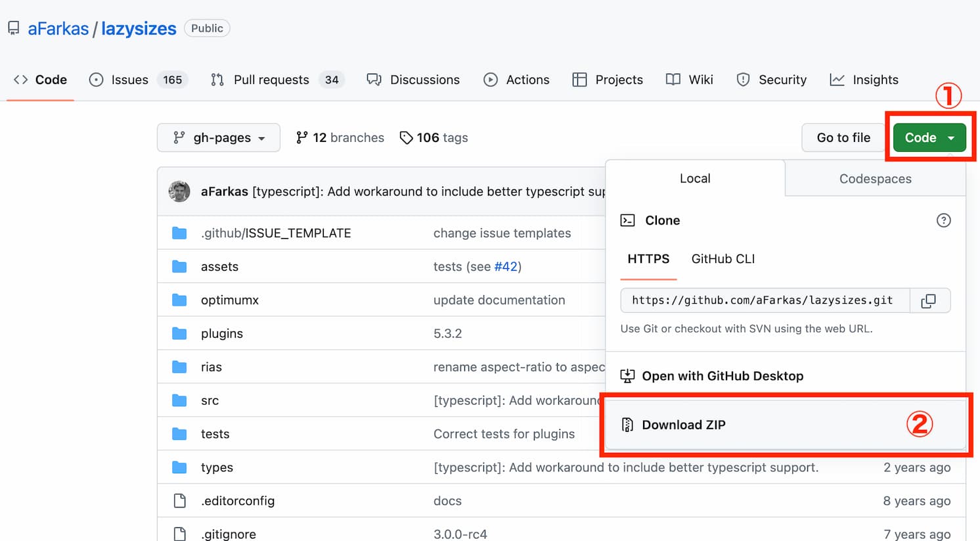Open the assets folder
The height and width of the screenshot is (541, 980).
pos(219,267)
